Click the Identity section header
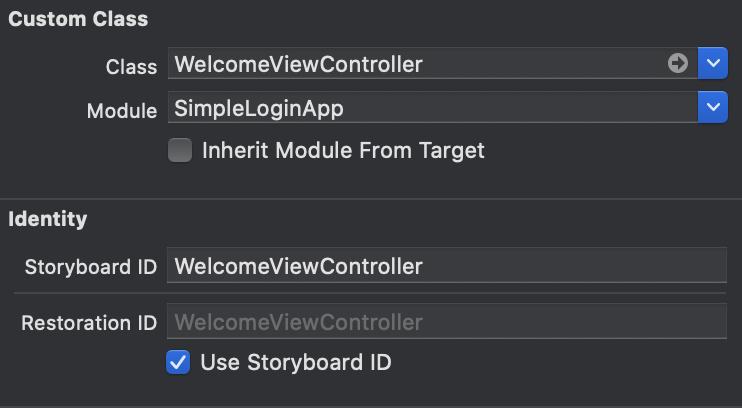The image size is (742, 408). (x=48, y=218)
